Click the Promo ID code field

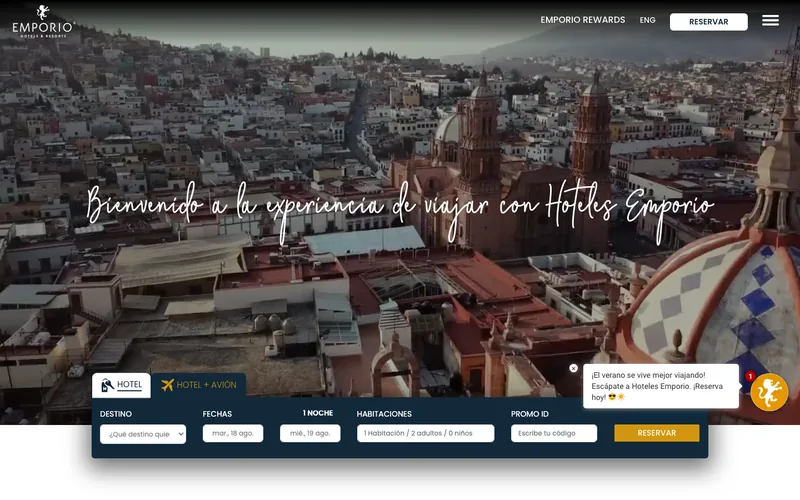[554, 433]
